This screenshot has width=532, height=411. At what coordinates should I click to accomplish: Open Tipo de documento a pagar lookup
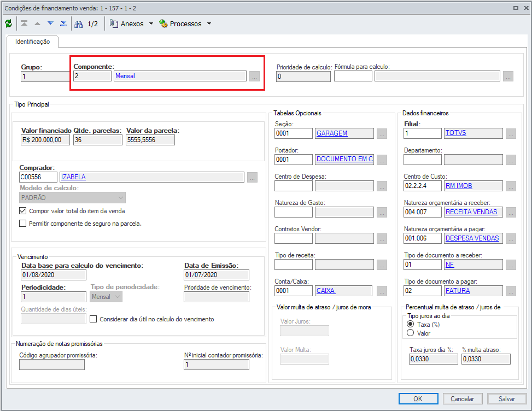(x=511, y=291)
